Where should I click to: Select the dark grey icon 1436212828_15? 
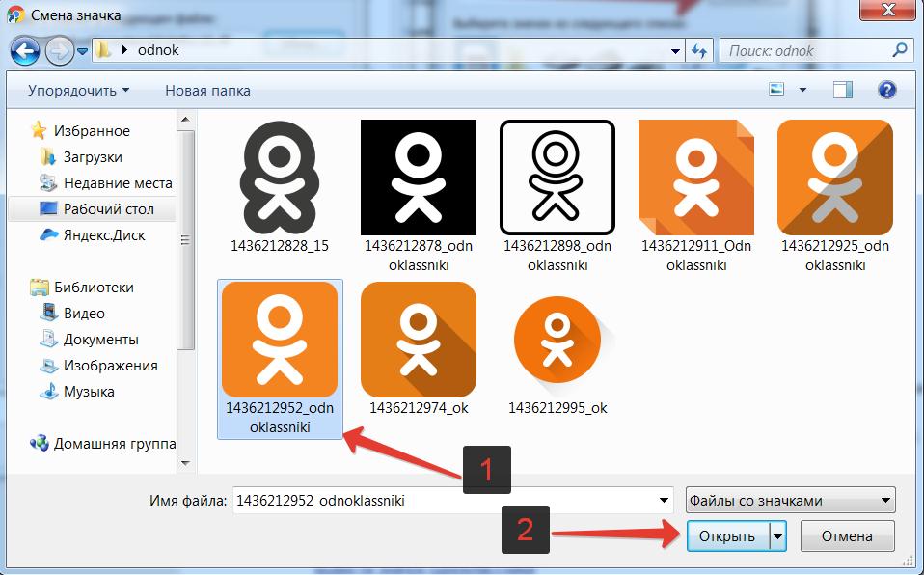[x=280, y=178]
